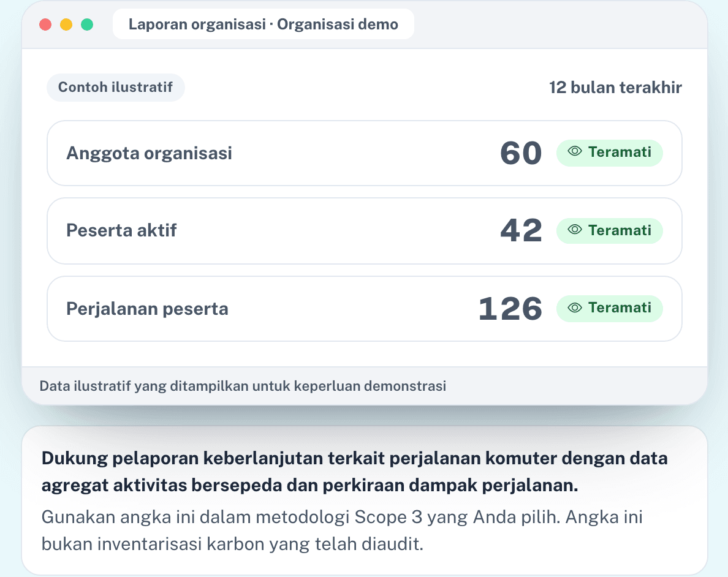The image size is (728, 577).
Task: Click the Gunakan angka ini paragraph
Action: [342, 530]
